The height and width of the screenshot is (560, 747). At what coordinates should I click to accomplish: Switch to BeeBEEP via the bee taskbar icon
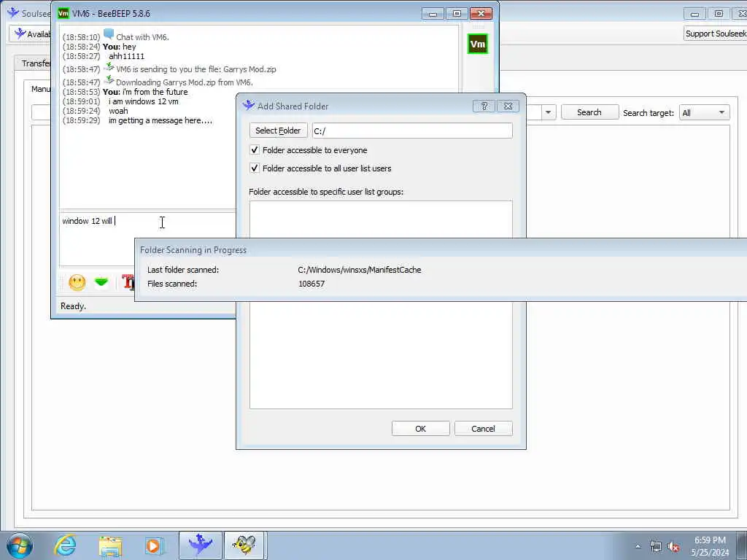[x=244, y=545]
